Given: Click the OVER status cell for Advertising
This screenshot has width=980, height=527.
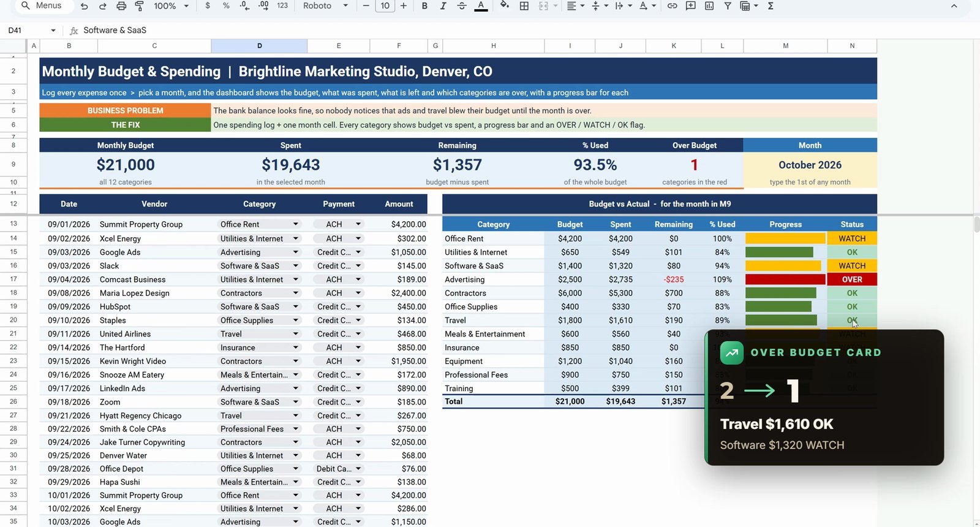Looking at the screenshot, I should (852, 279).
